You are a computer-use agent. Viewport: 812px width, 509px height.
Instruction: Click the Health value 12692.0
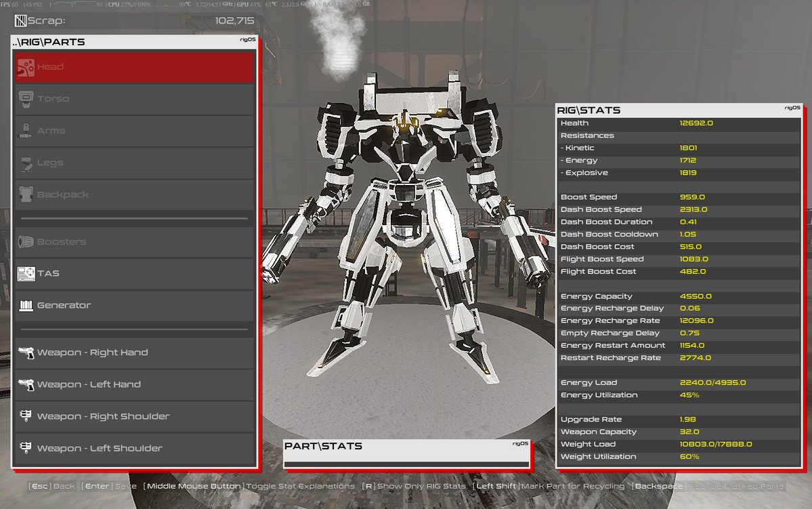[x=696, y=123]
